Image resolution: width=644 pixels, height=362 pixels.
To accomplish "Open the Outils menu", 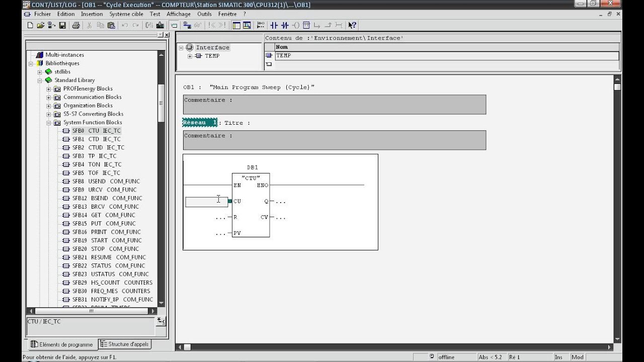I will point(204,14).
